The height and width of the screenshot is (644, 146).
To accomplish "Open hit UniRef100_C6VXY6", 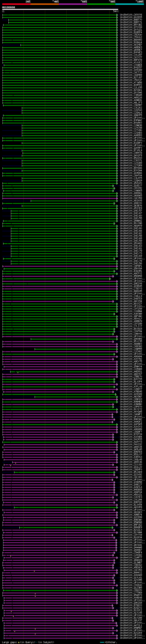I will pyautogui.click(x=131, y=15).
